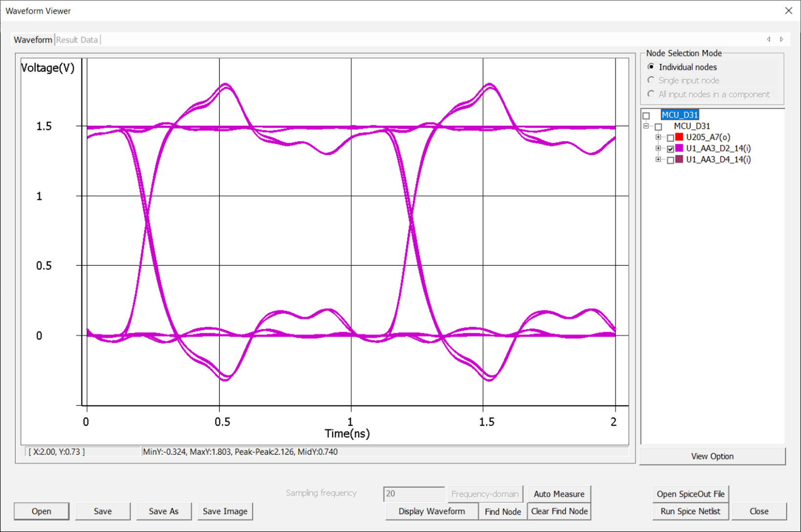Select the Individual nodes radio option

[x=651, y=67]
